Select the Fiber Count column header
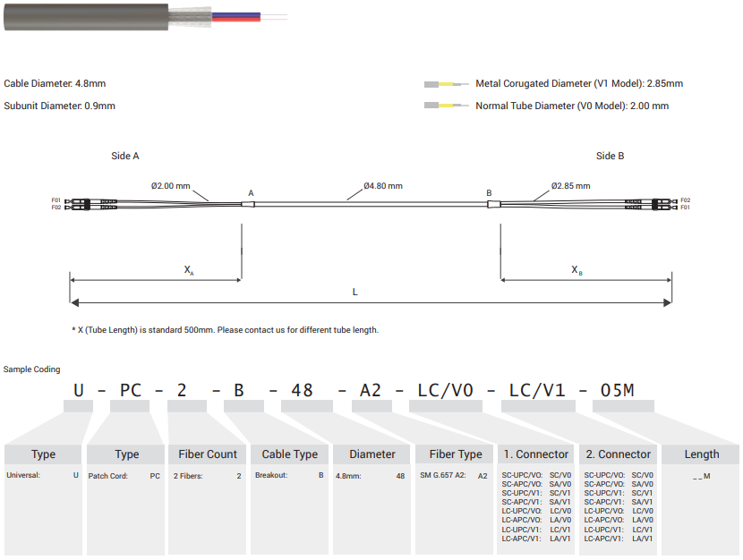 point(208,454)
